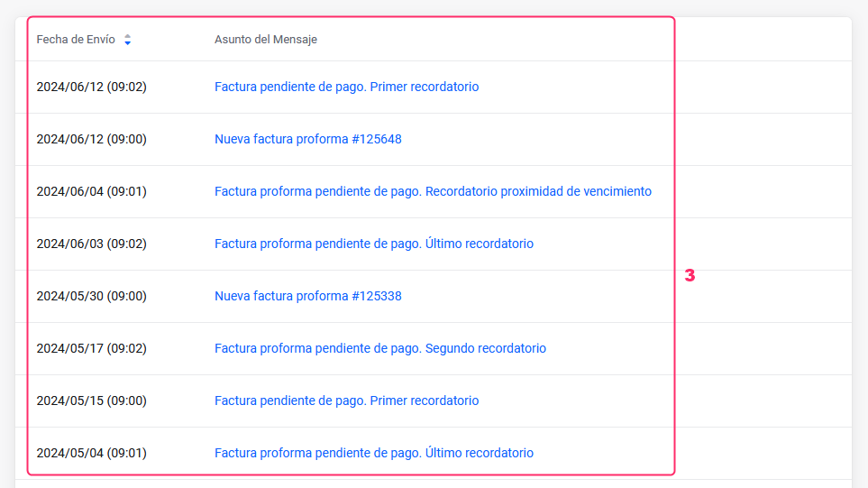Screen dimensions: 868x488
Task: Click the date cell 2024/05/04 (09:01)
Action: tap(91, 454)
